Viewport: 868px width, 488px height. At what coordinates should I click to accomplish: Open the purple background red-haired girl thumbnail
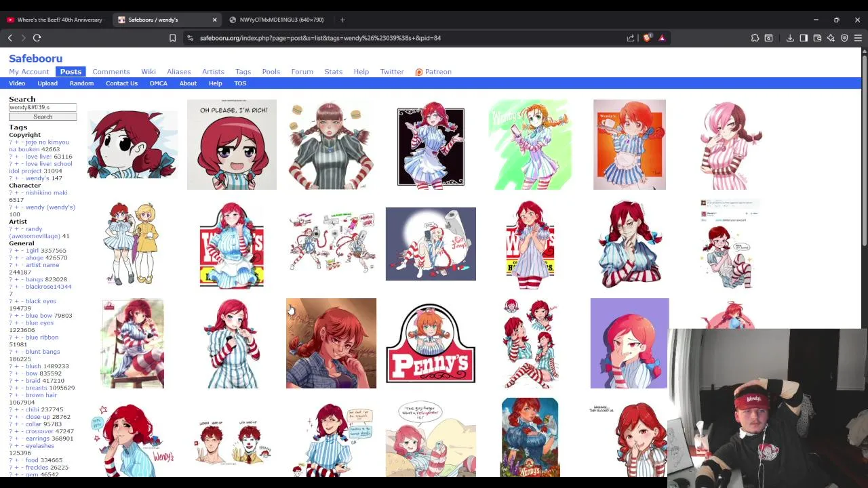coord(629,343)
